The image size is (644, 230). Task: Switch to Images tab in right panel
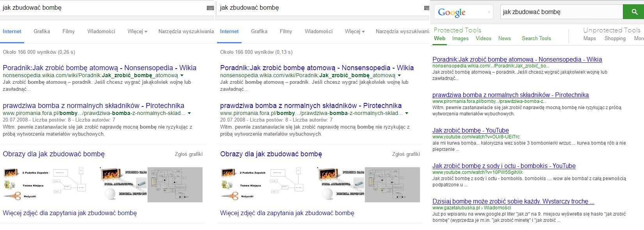[460, 38]
